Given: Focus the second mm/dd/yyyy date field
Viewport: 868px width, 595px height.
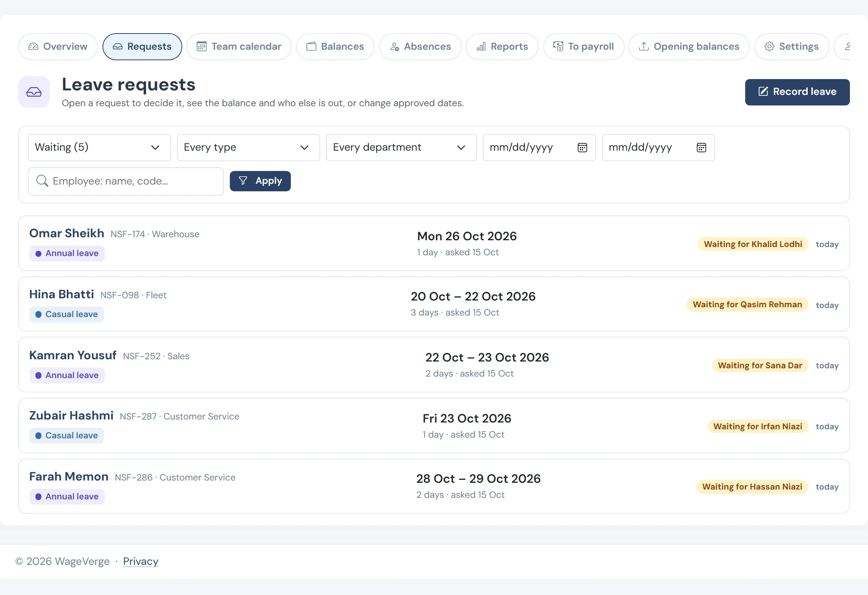Looking at the screenshot, I should click(x=659, y=148).
